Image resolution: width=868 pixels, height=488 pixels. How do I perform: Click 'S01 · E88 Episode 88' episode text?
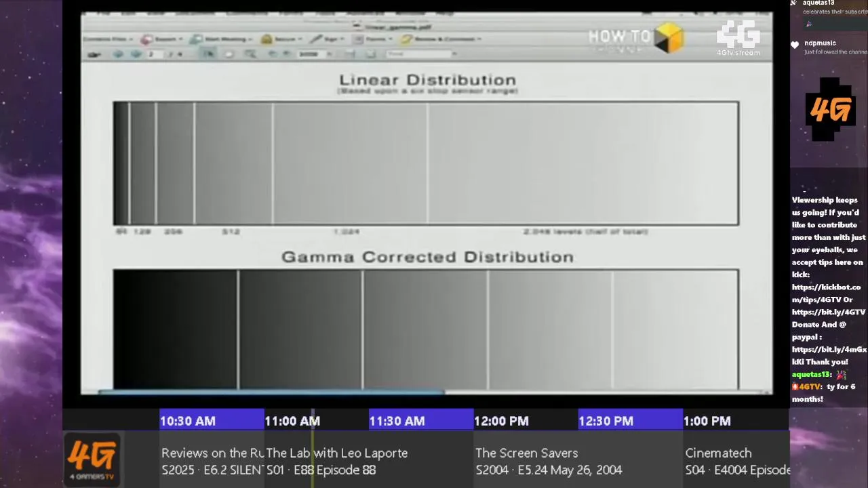pos(321,470)
